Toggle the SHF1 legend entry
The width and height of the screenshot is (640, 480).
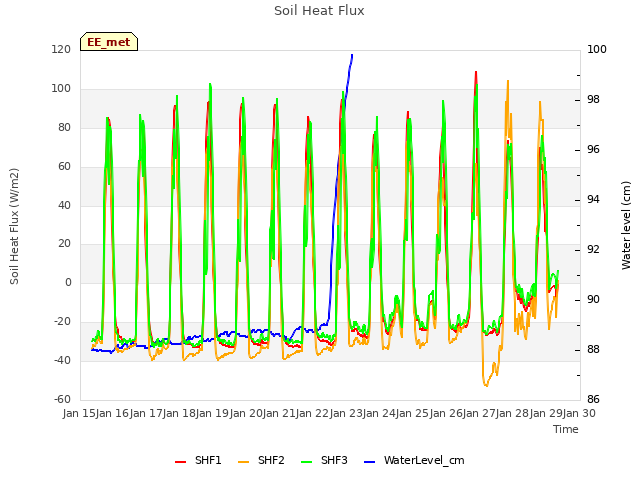(x=198, y=460)
